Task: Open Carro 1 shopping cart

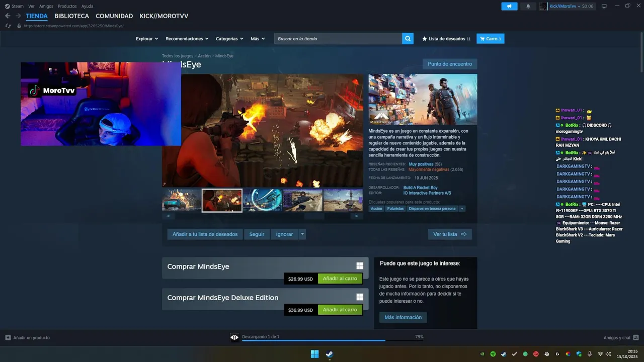Action: 490,39
